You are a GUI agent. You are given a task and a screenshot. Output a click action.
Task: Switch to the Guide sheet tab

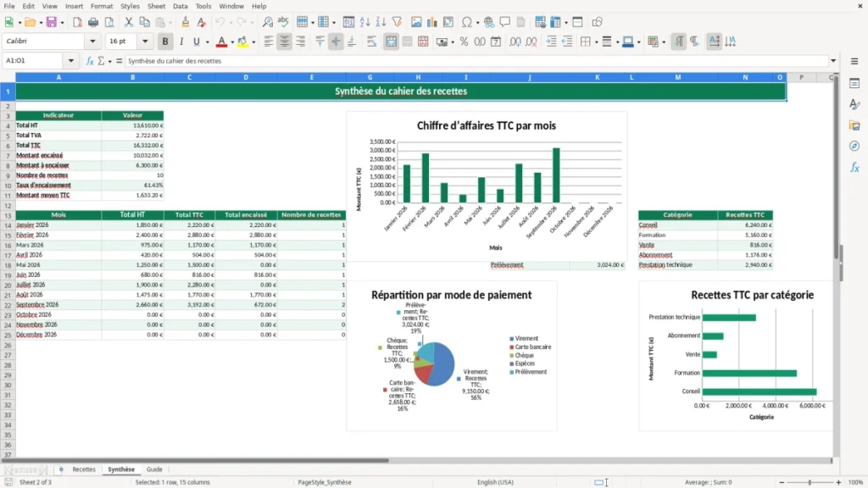(x=154, y=469)
